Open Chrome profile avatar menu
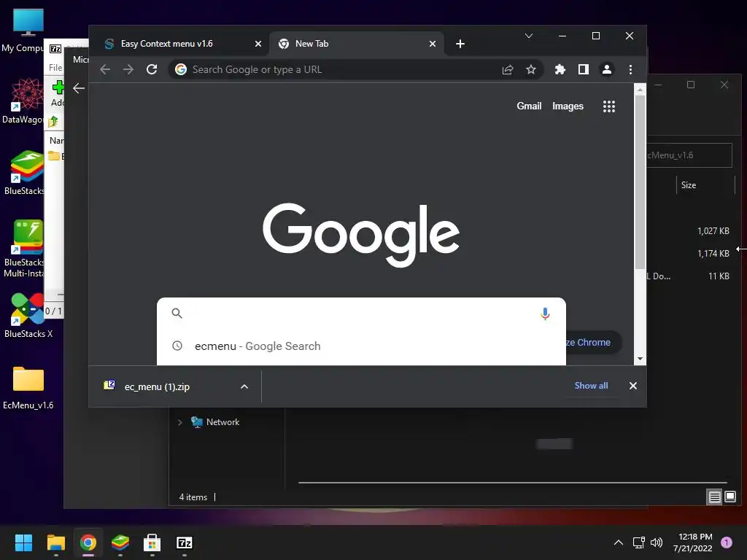The image size is (747, 560). pyautogui.click(x=606, y=69)
